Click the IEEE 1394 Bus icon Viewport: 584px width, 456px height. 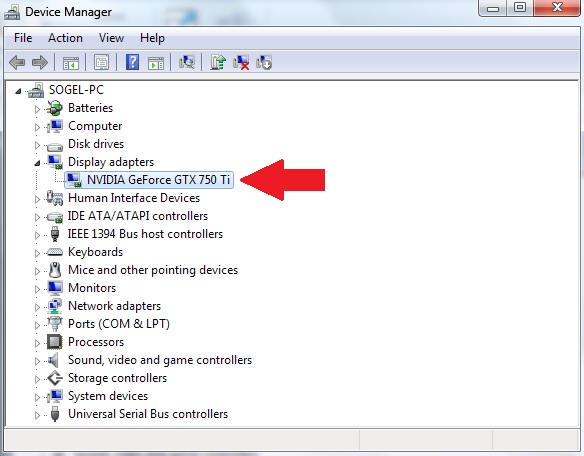click(x=55, y=234)
